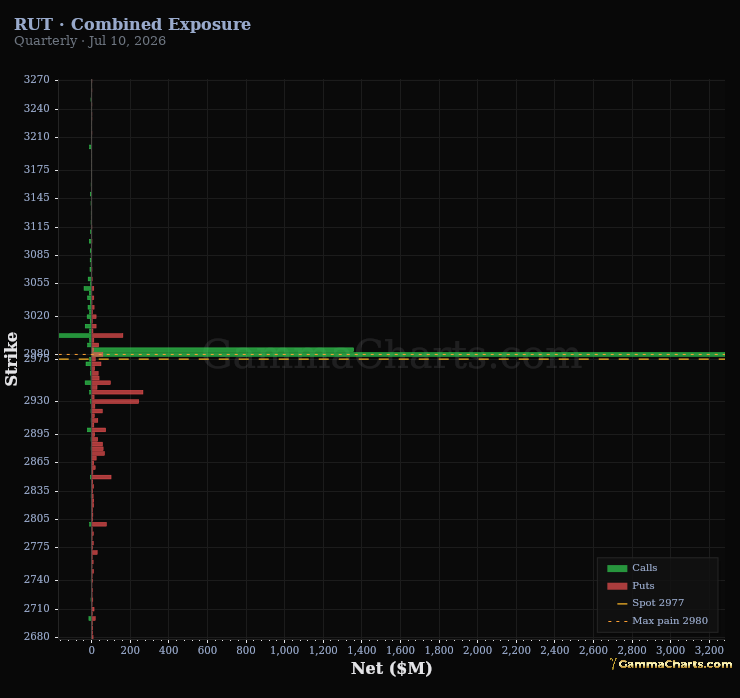The height and width of the screenshot is (698, 740).
Task: Click the green Calls legend swatch
Action: 617,568
